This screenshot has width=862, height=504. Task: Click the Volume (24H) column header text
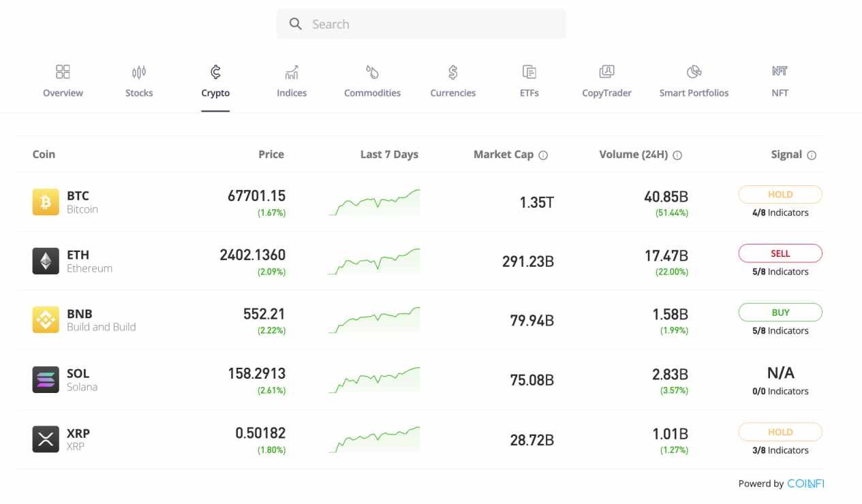(634, 155)
